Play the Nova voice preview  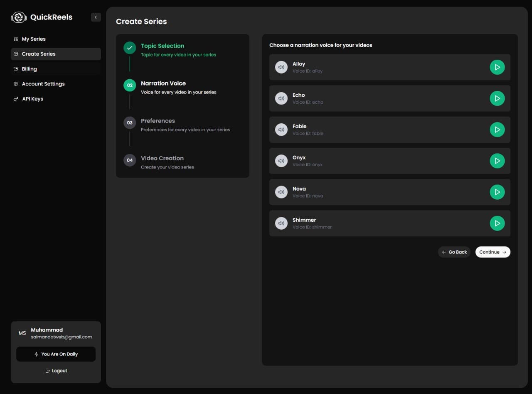[497, 192]
